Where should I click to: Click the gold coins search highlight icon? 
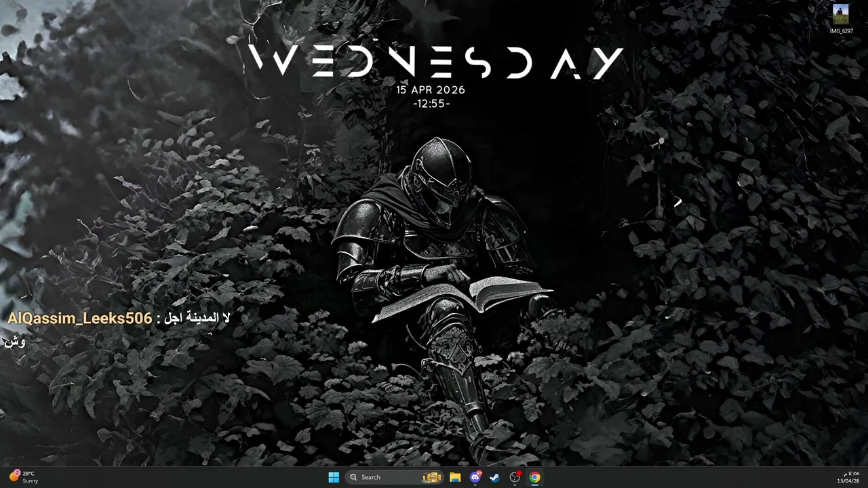[432, 477]
